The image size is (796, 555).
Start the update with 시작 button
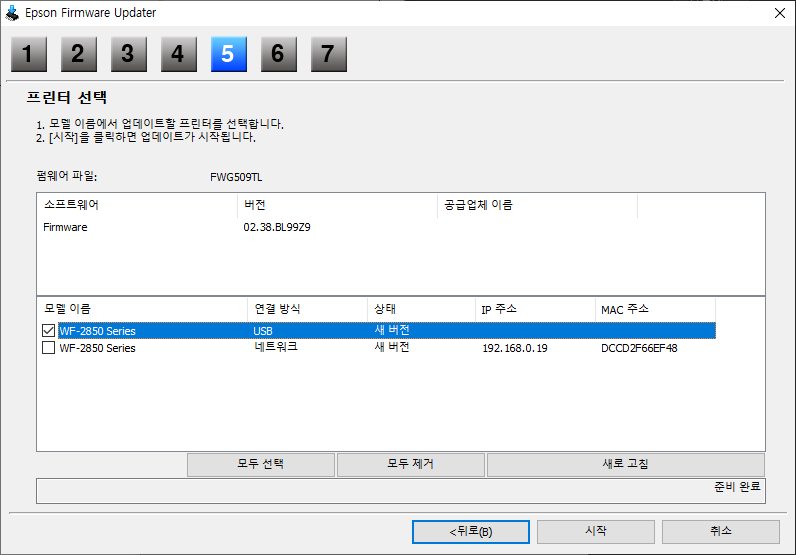pos(596,532)
